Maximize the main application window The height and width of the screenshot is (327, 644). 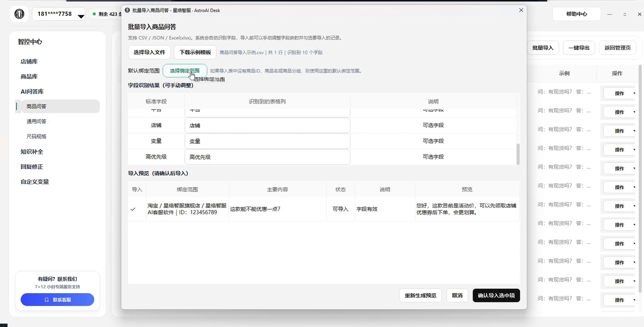coord(625,14)
